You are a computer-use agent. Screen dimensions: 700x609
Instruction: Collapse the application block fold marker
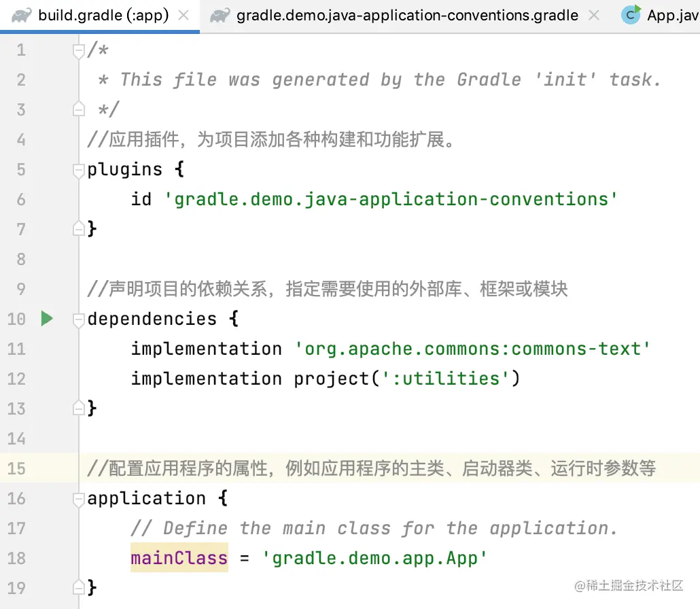79,499
